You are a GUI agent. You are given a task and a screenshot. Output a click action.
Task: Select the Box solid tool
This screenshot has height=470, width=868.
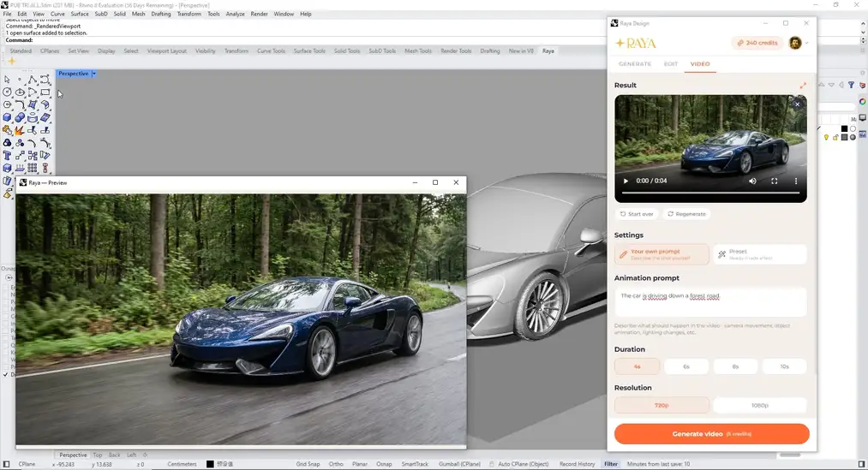[x=7, y=117]
